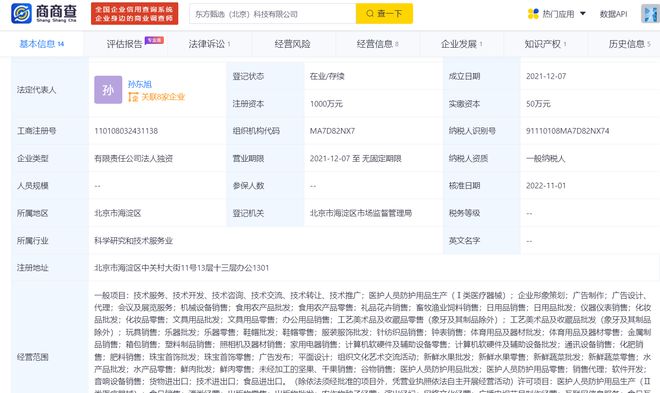The width and height of the screenshot is (660, 393).
Task: Click the 关联8家企业 link
Action: (163, 97)
